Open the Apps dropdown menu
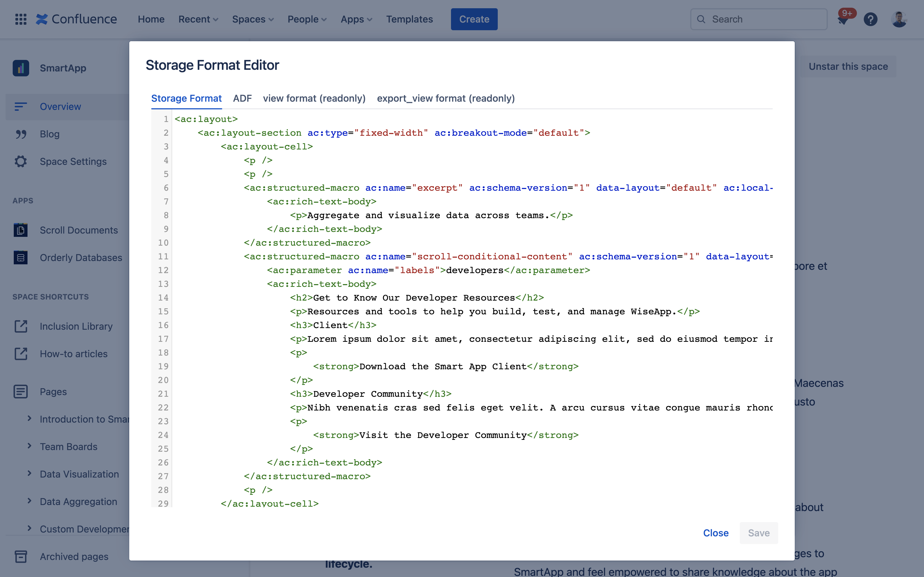924x577 pixels. tap(356, 19)
